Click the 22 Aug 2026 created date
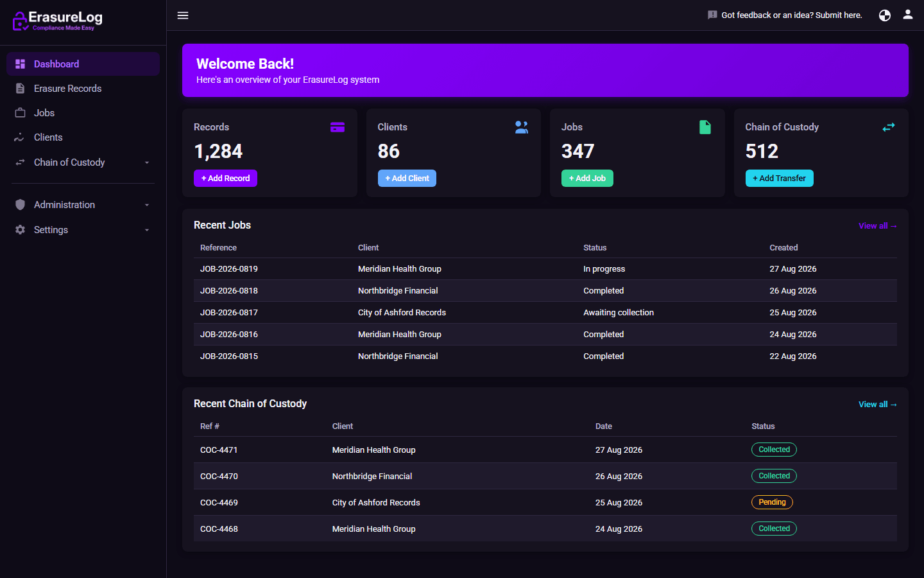This screenshot has height=578, width=924. coord(793,356)
